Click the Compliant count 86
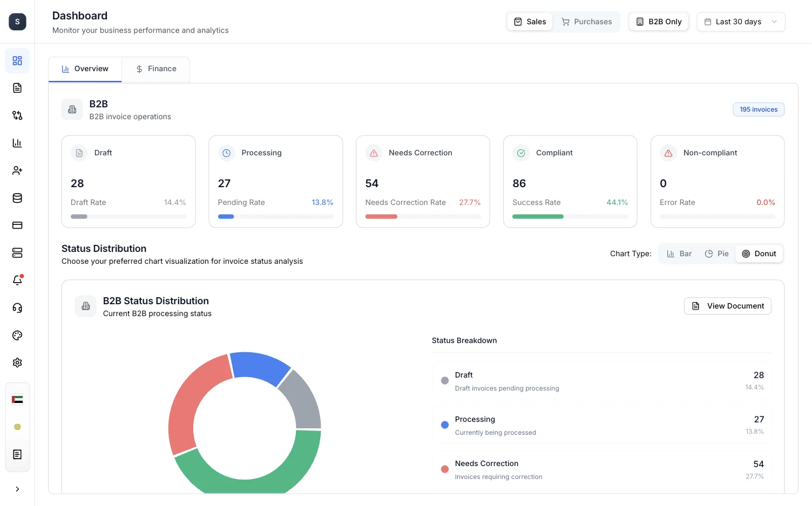 [x=519, y=183]
